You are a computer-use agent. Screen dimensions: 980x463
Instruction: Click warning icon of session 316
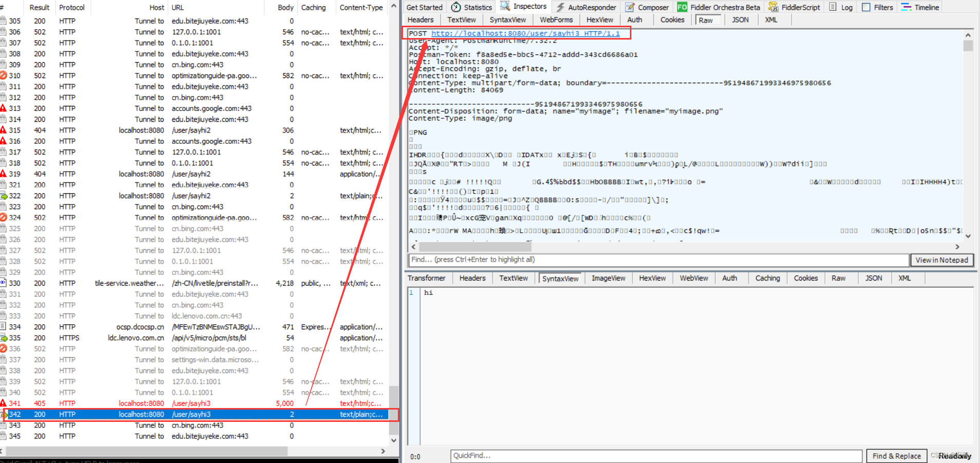click(x=3, y=141)
